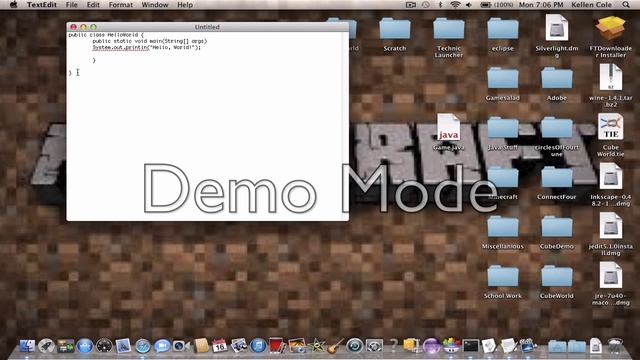Click the Spotlight search magnifier icon

(626, 5)
